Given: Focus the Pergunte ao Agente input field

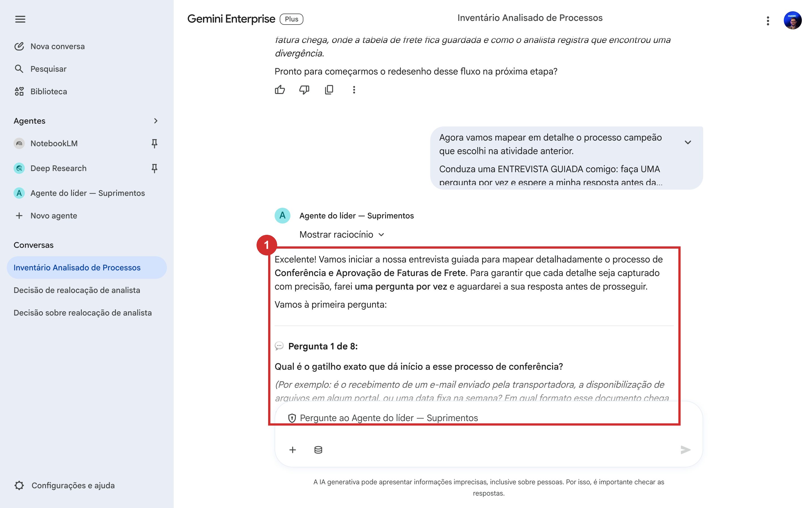Looking at the screenshot, I should (x=489, y=418).
